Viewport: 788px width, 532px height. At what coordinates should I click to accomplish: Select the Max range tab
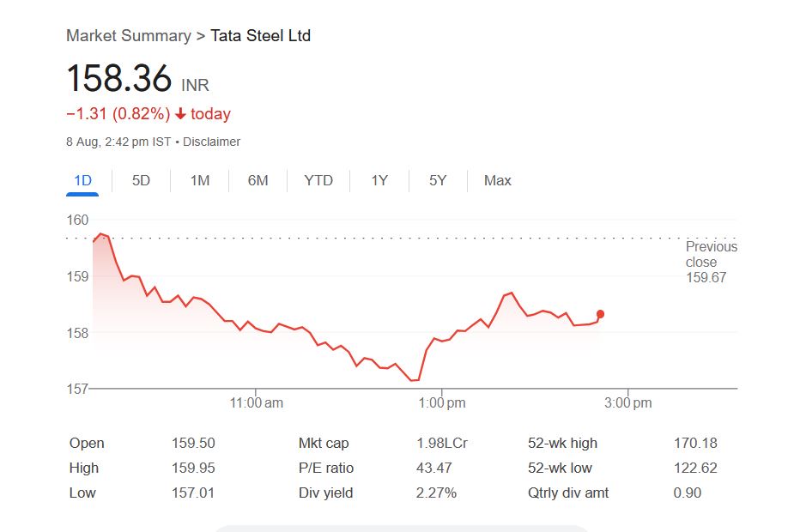point(497,180)
